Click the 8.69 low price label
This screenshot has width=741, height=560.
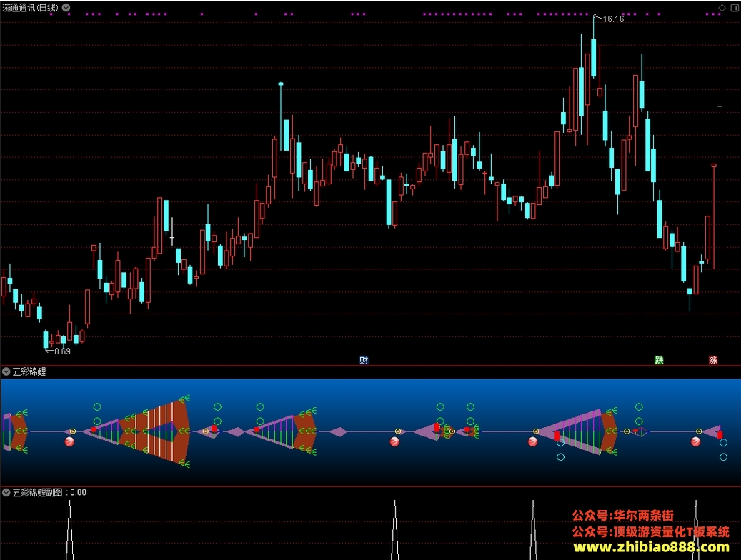62,351
